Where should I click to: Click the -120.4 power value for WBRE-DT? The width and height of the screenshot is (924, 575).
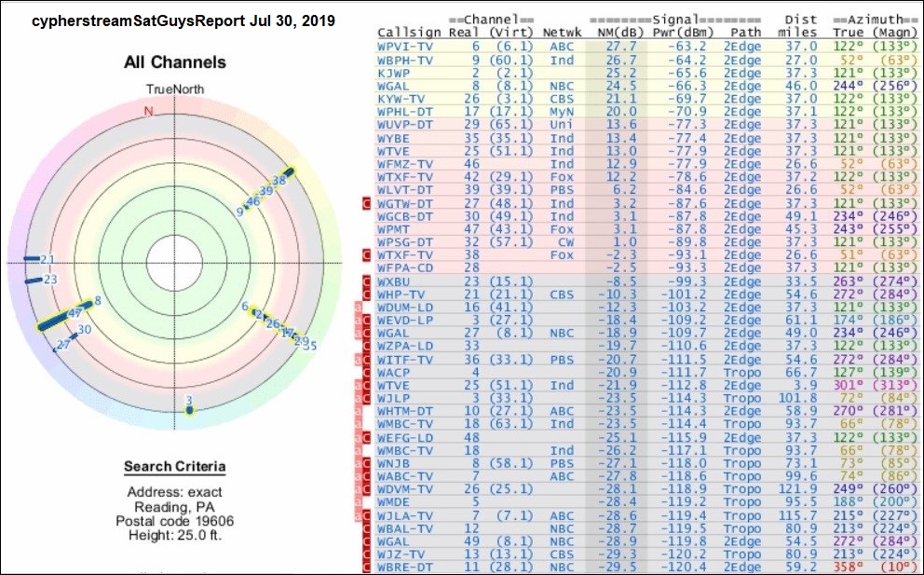(x=684, y=568)
